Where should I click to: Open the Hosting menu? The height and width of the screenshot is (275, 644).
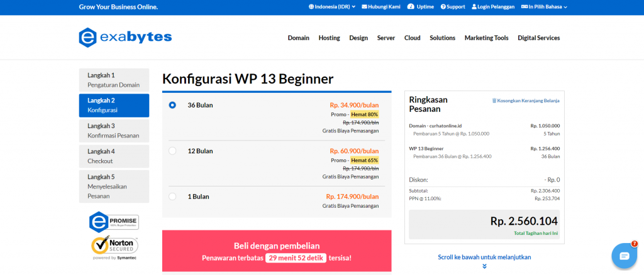click(x=330, y=38)
